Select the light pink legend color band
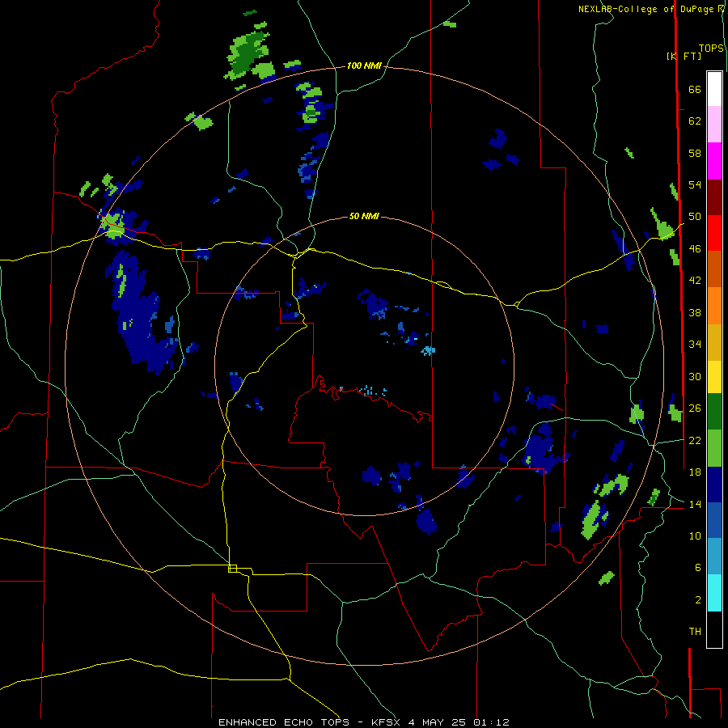 pos(714,125)
